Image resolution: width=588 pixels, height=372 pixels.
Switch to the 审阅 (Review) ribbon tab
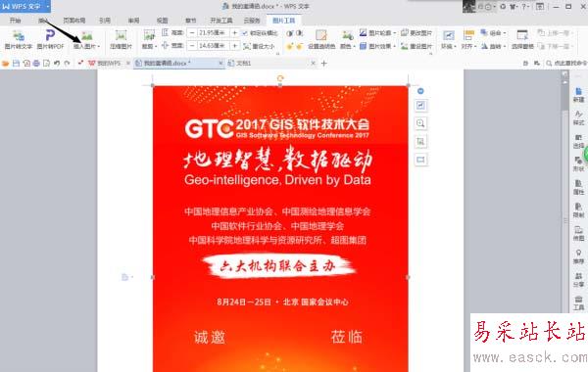pos(133,21)
